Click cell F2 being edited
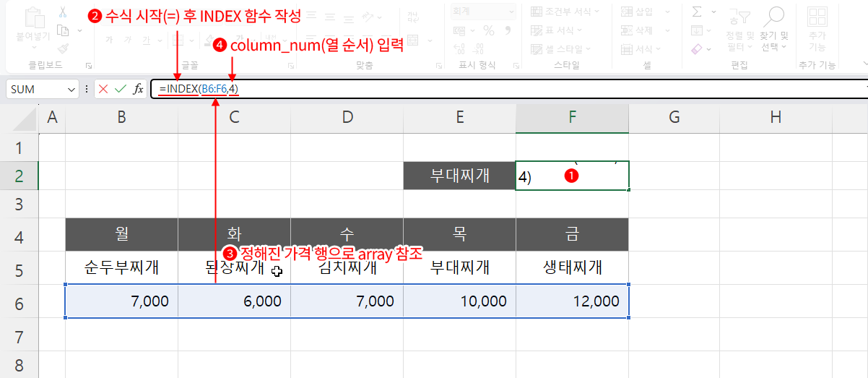Viewport: 868px width, 378px height. click(573, 176)
